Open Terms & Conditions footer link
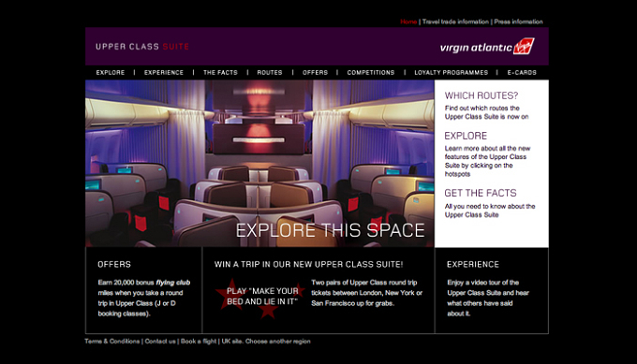637x364 pixels. pyautogui.click(x=112, y=342)
